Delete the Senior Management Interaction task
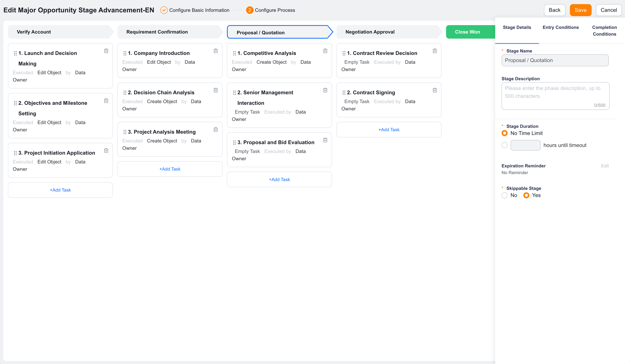625x364 pixels. point(325,90)
